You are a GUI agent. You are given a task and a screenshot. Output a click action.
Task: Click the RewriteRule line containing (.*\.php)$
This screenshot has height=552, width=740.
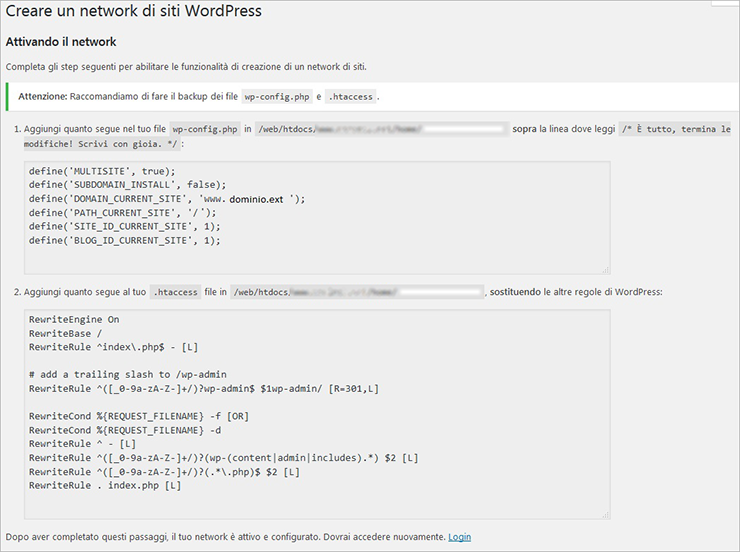tap(164, 472)
